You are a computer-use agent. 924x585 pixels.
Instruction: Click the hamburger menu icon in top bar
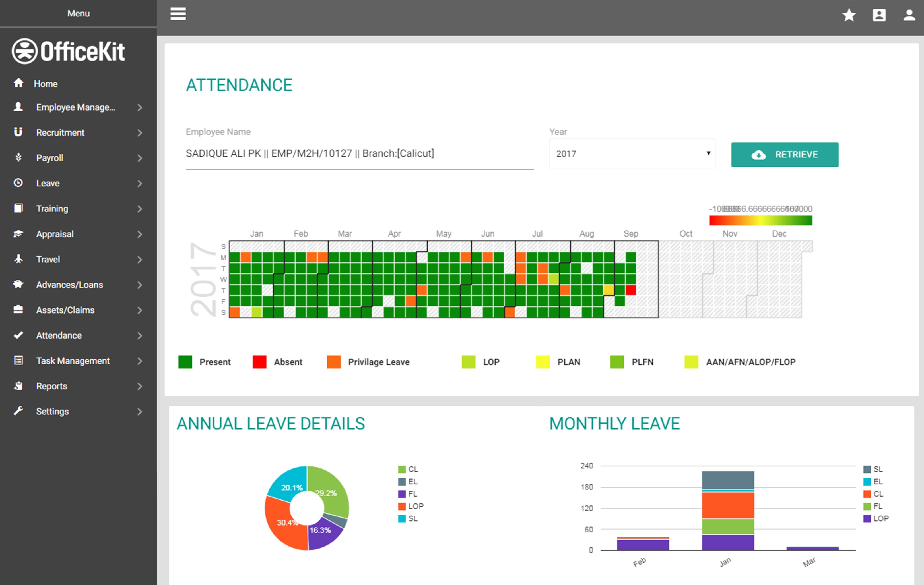click(178, 14)
